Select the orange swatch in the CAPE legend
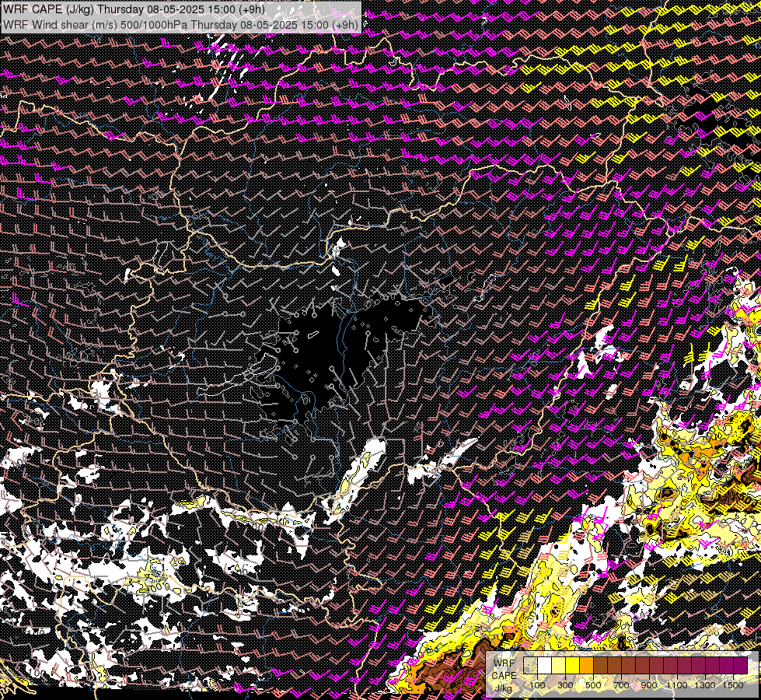The width and height of the screenshot is (761, 700). point(586,665)
